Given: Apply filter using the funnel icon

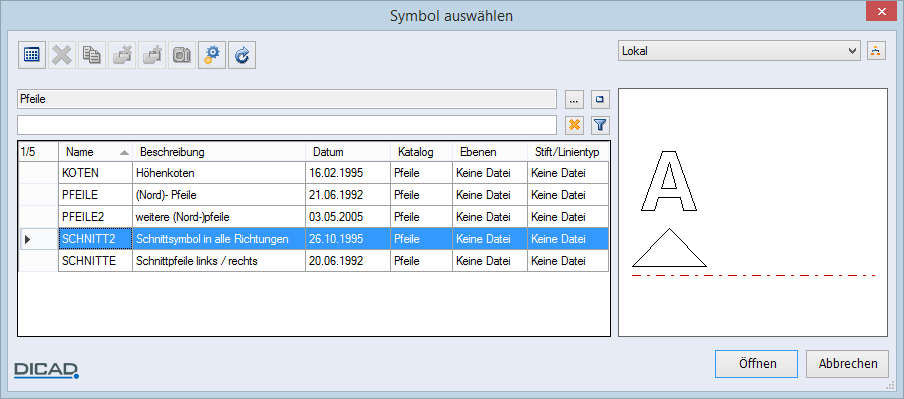Looking at the screenshot, I should point(600,125).
